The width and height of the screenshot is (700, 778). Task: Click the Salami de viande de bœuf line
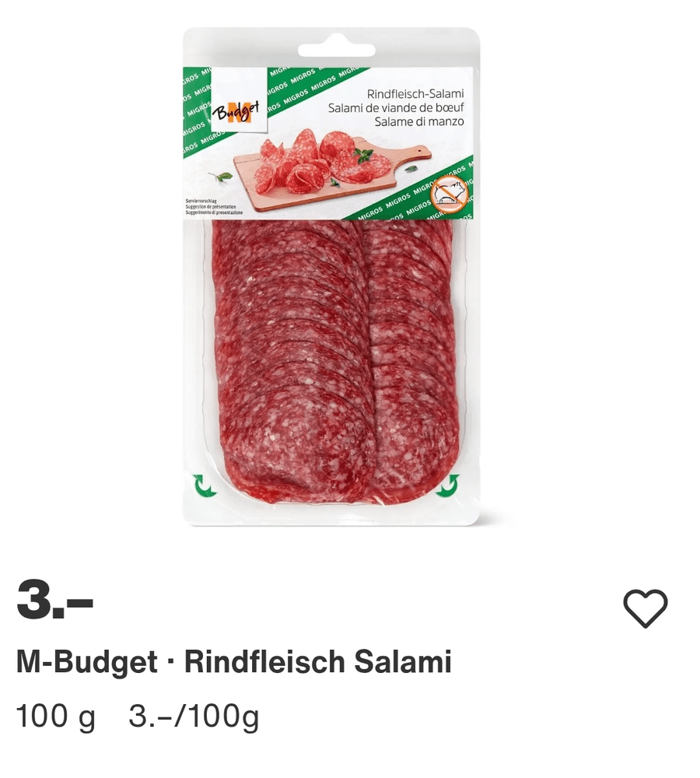(x=396, y=107)
